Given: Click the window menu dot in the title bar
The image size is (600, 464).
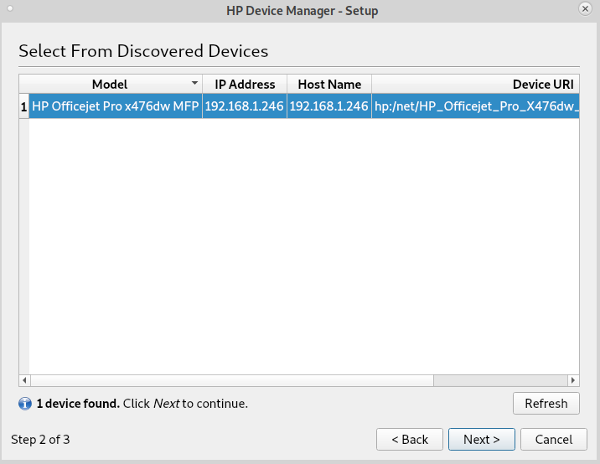Looking at the screenshot, I should [10, 8].
